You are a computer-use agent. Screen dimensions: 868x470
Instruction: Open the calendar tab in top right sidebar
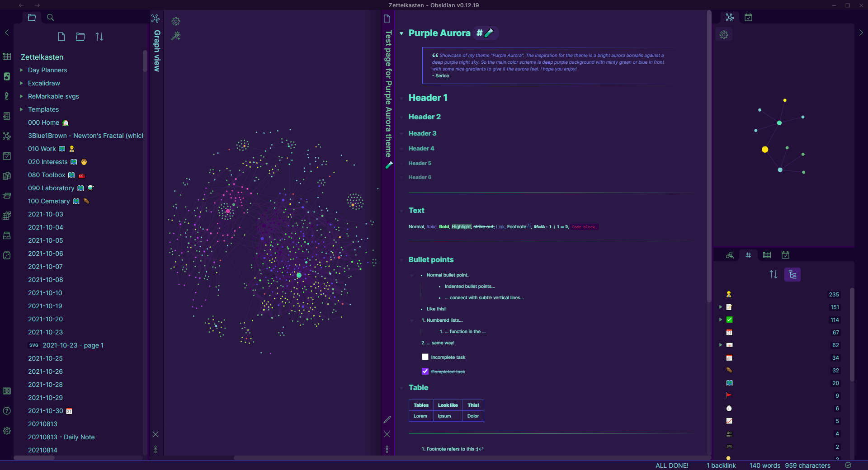click(x=749, y=18)
